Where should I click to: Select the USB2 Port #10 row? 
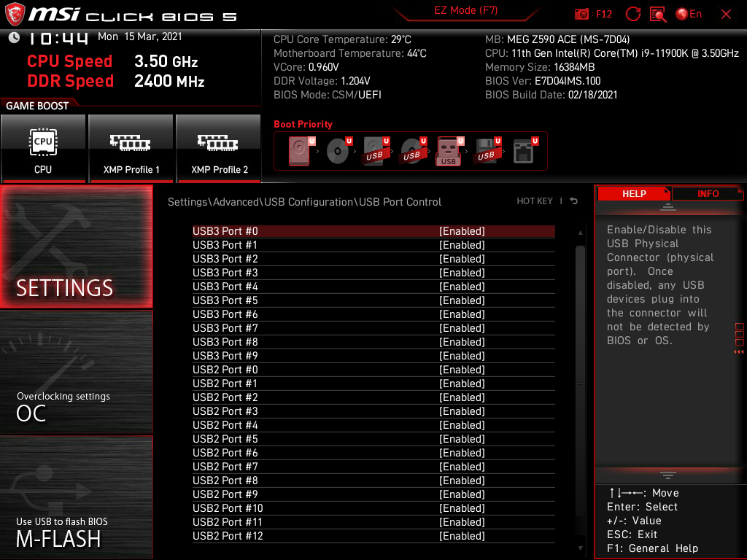coord(373,508)
